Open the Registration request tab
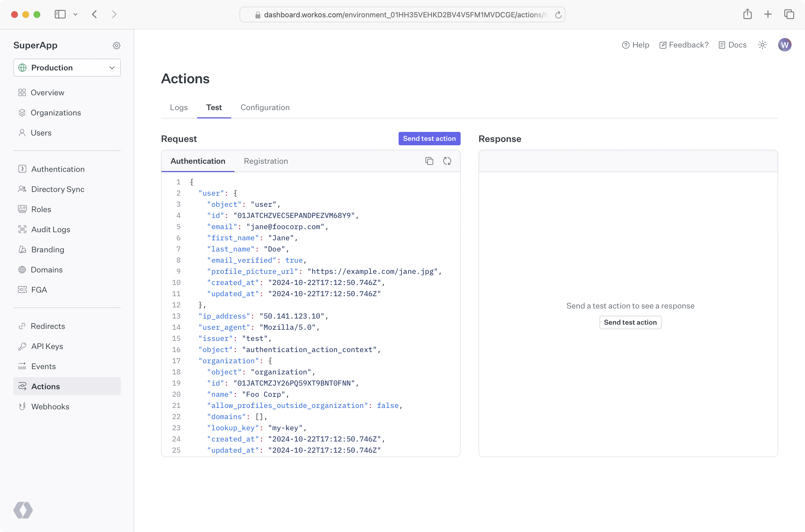Viewport: 805px width, 532px height. click(x=266, y=161)
